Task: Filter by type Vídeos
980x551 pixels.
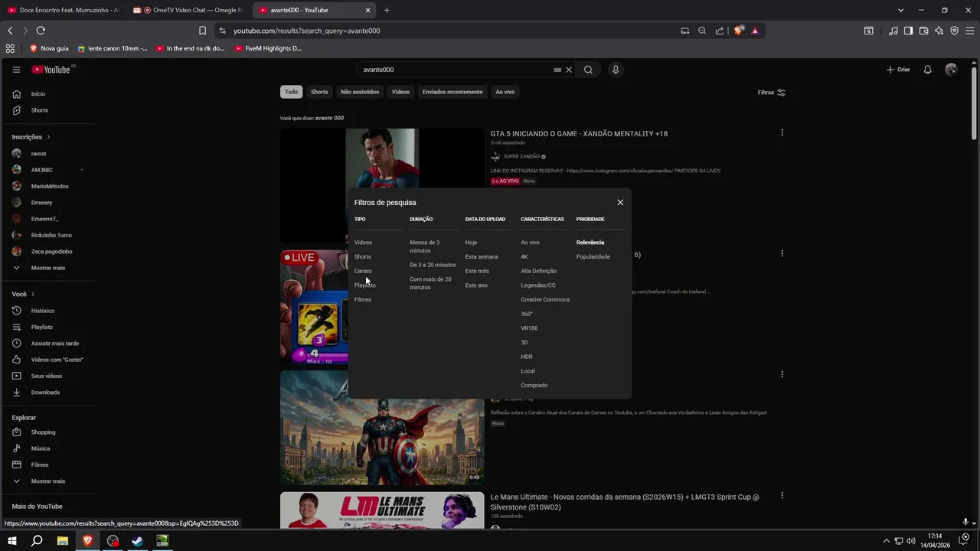Action: pos(363,243)
